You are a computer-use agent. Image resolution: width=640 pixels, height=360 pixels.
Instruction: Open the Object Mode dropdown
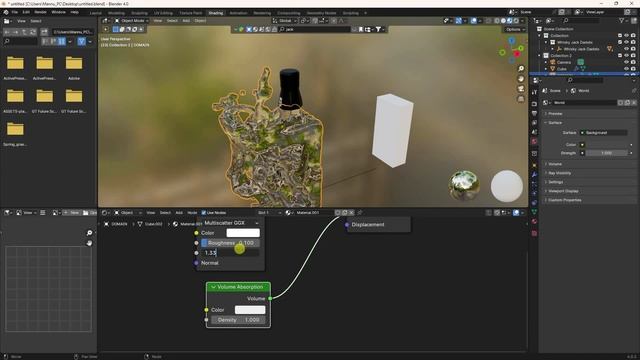pyautogui.click(x=131, y=20)
